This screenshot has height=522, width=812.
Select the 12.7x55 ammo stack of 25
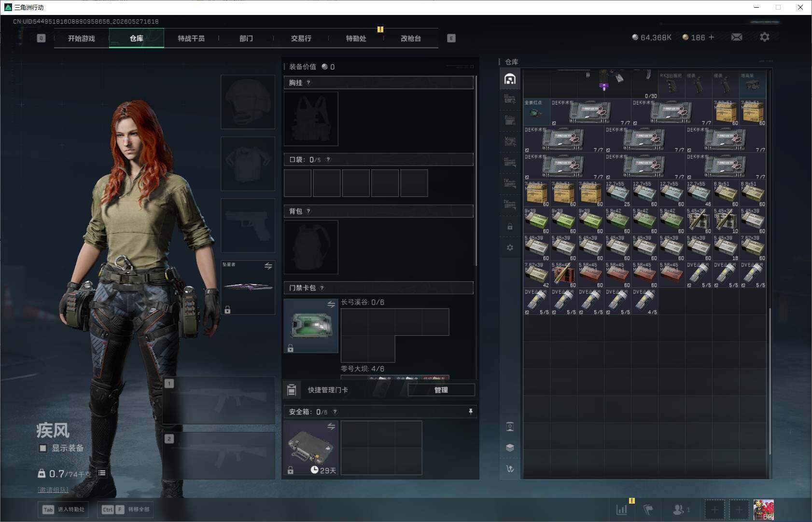(617, 193)
